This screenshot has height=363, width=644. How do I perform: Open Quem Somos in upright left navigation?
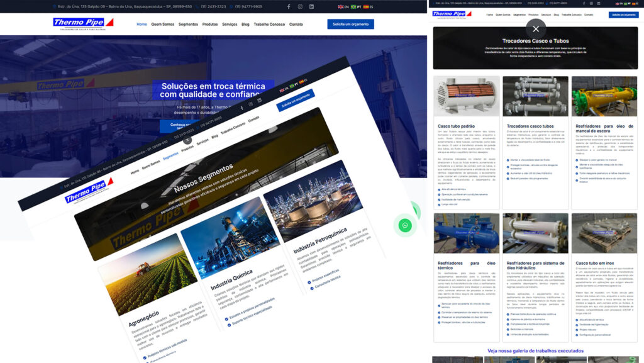tap(163, 24)
